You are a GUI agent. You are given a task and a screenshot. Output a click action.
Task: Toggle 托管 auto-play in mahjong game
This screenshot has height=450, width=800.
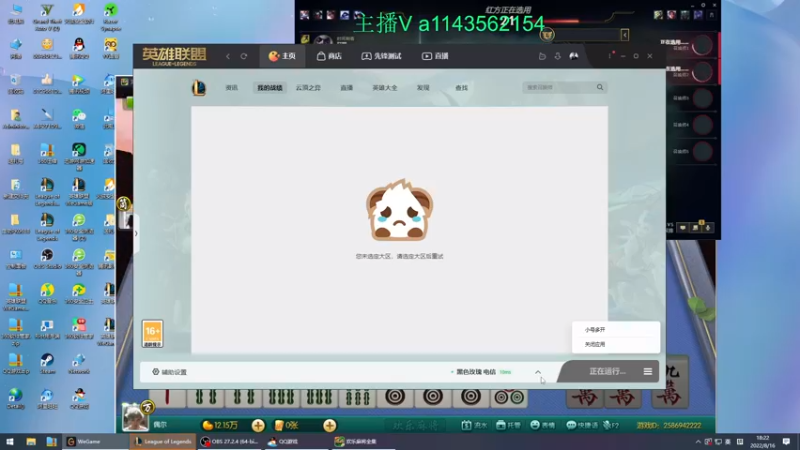508,425
